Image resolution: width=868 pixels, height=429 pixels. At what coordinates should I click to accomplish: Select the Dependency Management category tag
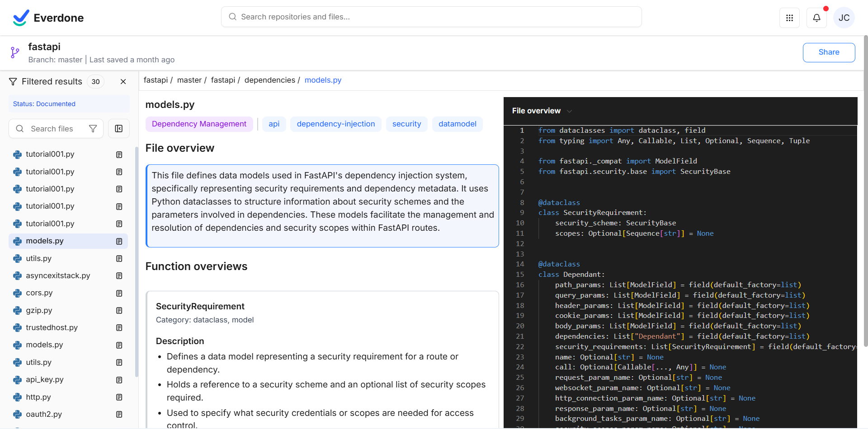click(x=199, y=124)
